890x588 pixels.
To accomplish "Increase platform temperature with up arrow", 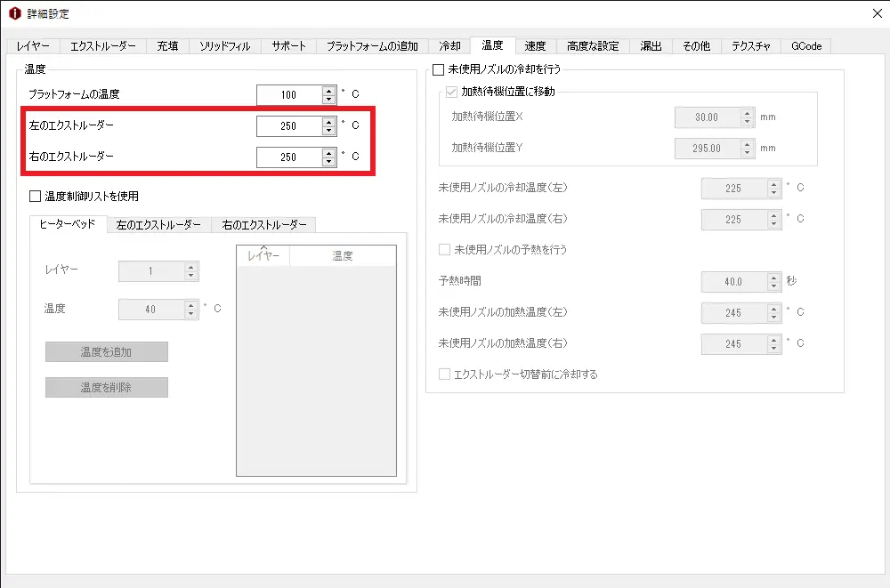I will tap(328, 90).
